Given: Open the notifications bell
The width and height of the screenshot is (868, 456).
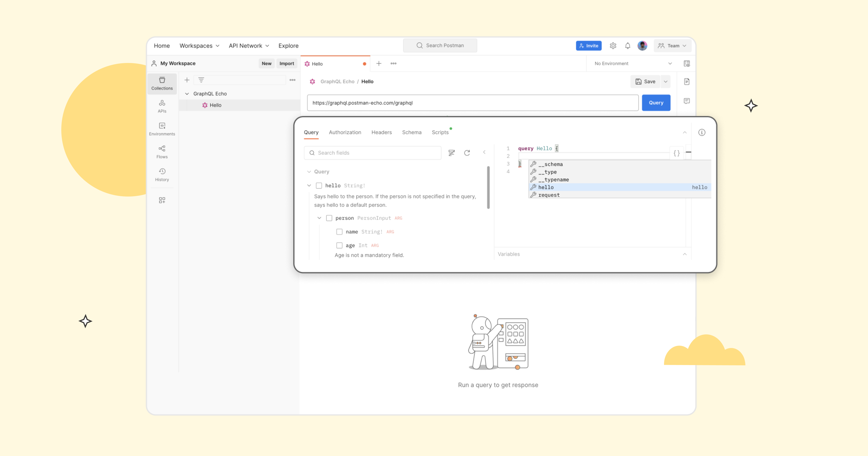Looking at the screenshot, I should pos(627,46).
